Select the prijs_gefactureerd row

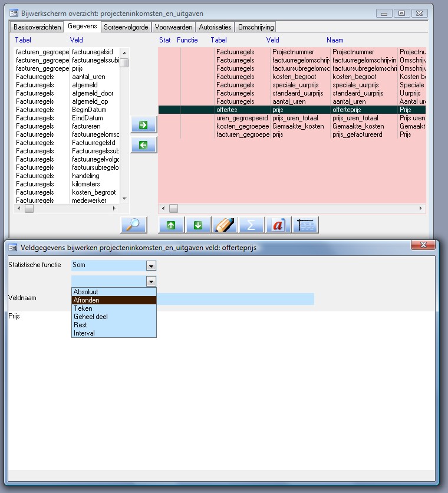[x=292, y=134]
